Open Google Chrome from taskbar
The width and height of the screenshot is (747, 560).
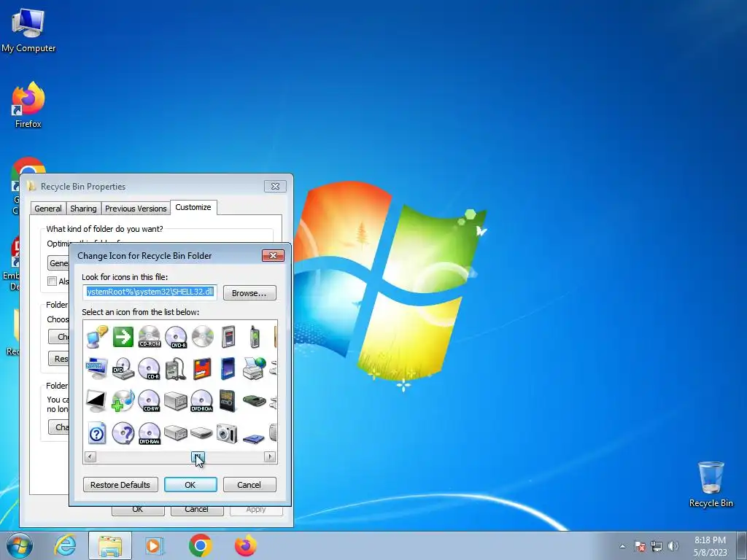point(201,545)
